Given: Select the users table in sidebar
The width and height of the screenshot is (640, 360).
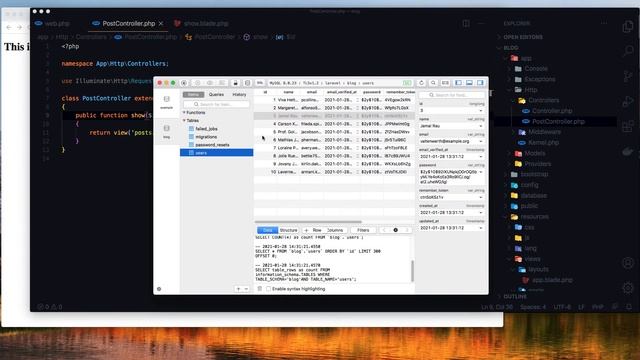Looking at the screenshot, I should point(216,153).
